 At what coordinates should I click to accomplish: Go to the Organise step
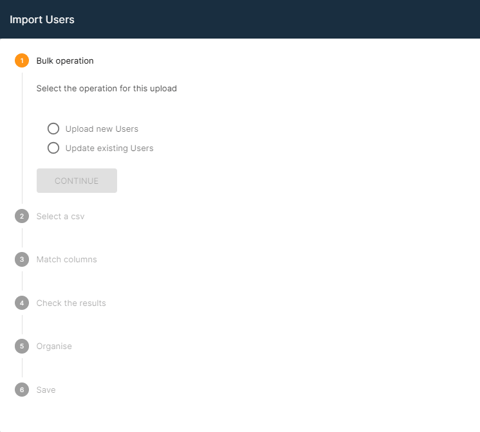click(54, 346)
